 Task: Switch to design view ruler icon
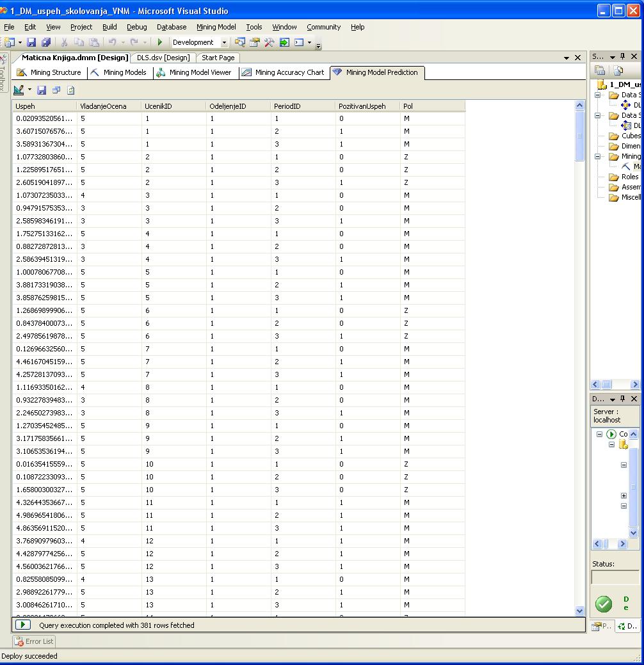19,90
